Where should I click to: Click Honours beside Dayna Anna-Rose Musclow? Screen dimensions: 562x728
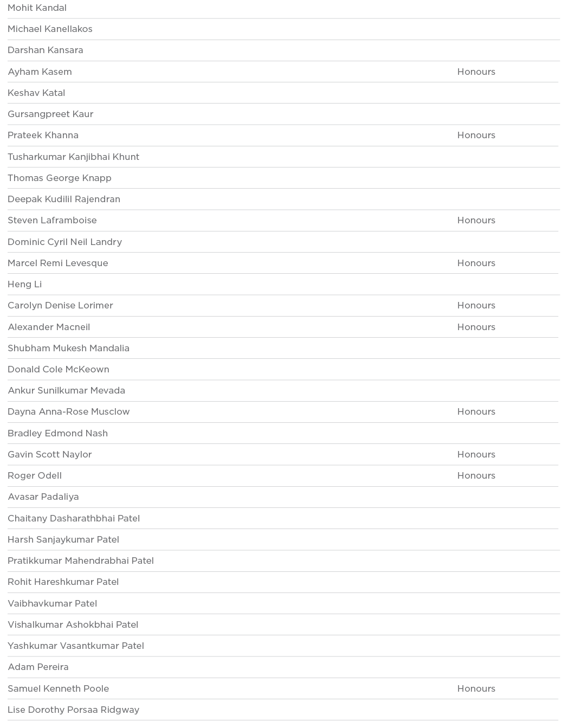point(476,412)
